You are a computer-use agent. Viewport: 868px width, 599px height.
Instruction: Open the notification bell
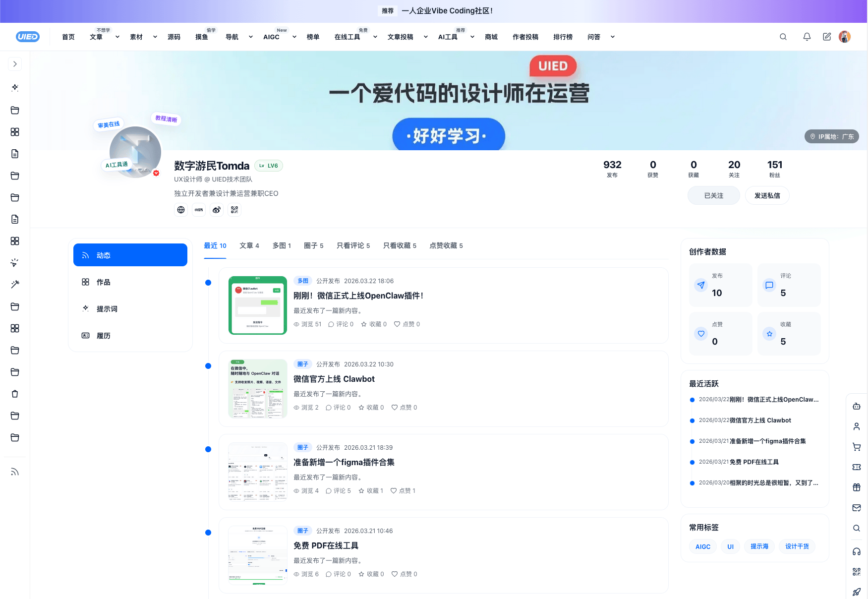[x=807, y=37]
